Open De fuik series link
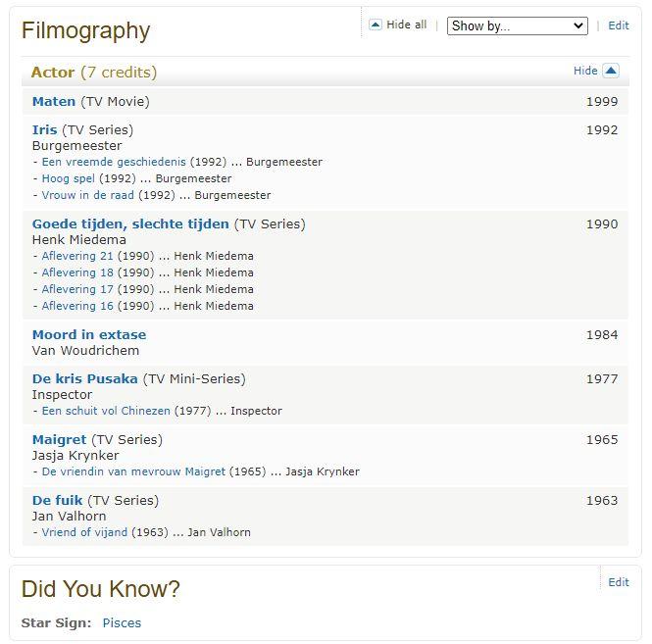652x644 pixels. (58, 500)
